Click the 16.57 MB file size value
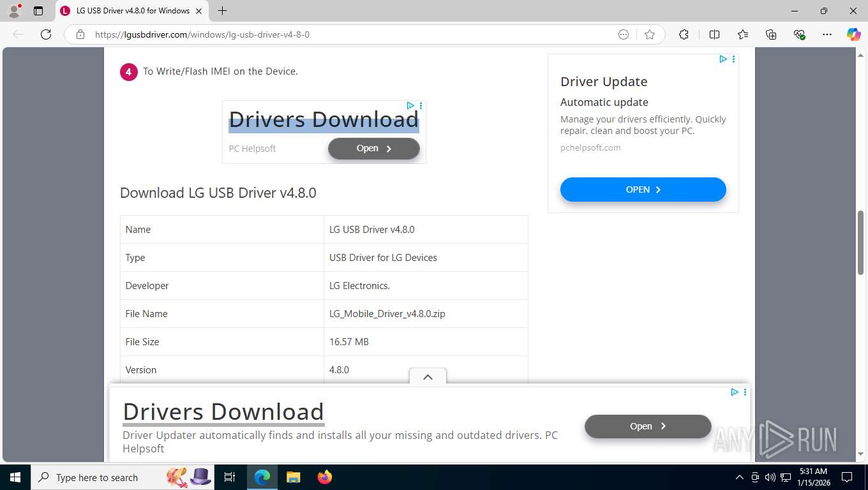Screen dimensions: 868x490 point(349,342)
